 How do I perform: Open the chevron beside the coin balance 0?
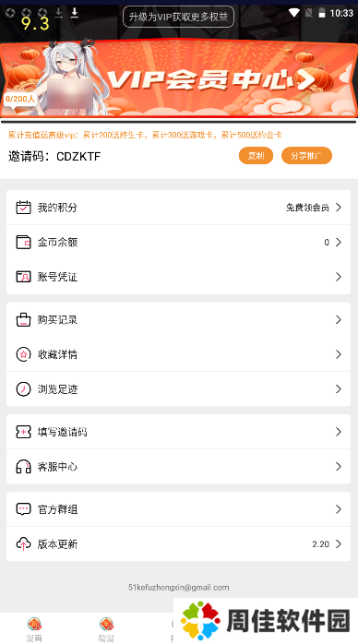[339, 243]
